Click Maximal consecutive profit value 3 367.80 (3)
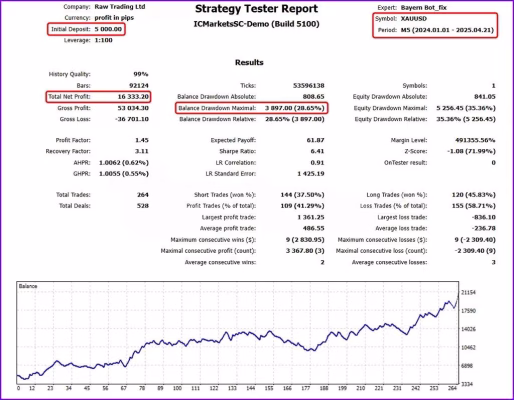 pos(305,251)
